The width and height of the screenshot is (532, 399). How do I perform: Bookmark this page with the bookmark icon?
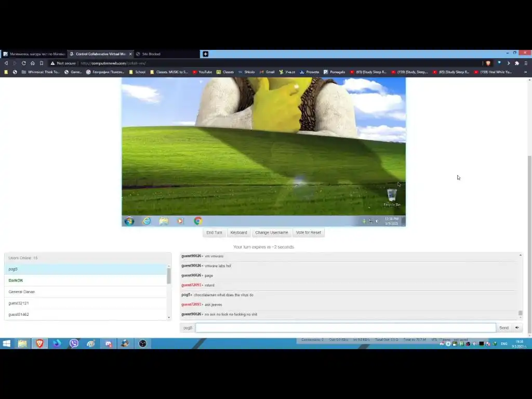click(42, 63)
